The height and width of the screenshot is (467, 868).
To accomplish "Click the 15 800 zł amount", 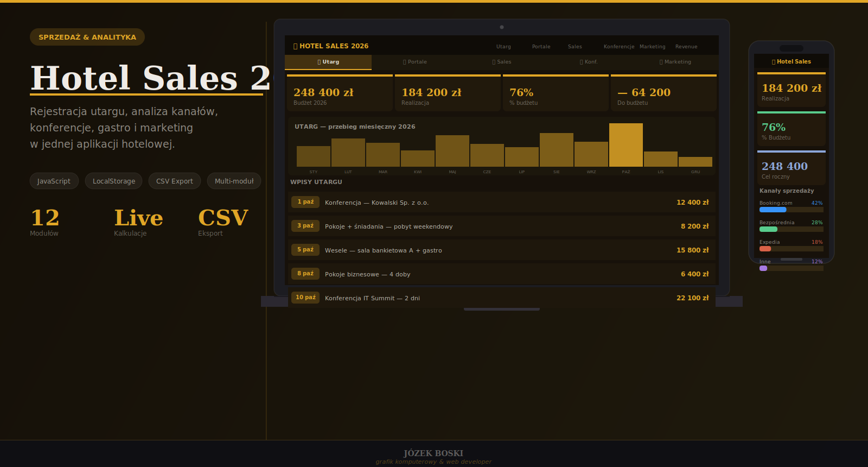I will pos(693,250).
